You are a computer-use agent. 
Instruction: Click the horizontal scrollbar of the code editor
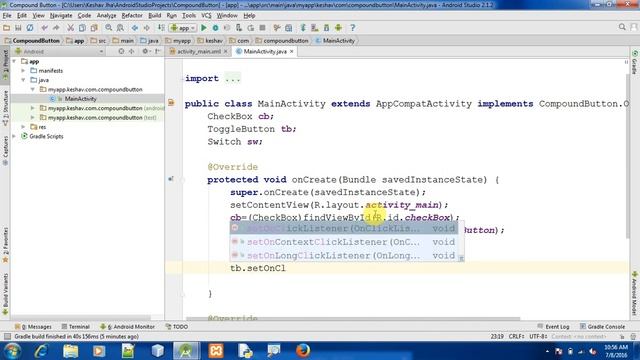[x=353, y=318]
